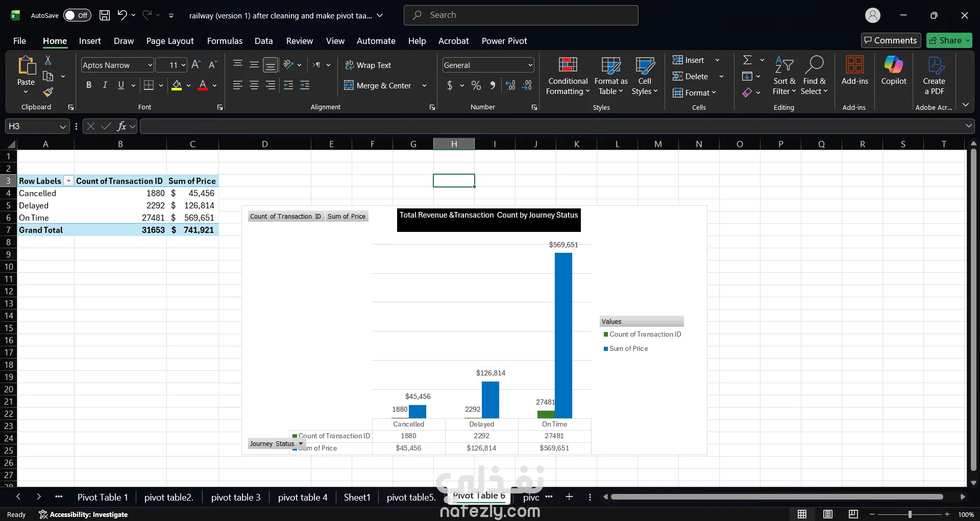Viewport: 980px width, 521px height.
Task: Open the user account profile icon
Action: point(873,15)
